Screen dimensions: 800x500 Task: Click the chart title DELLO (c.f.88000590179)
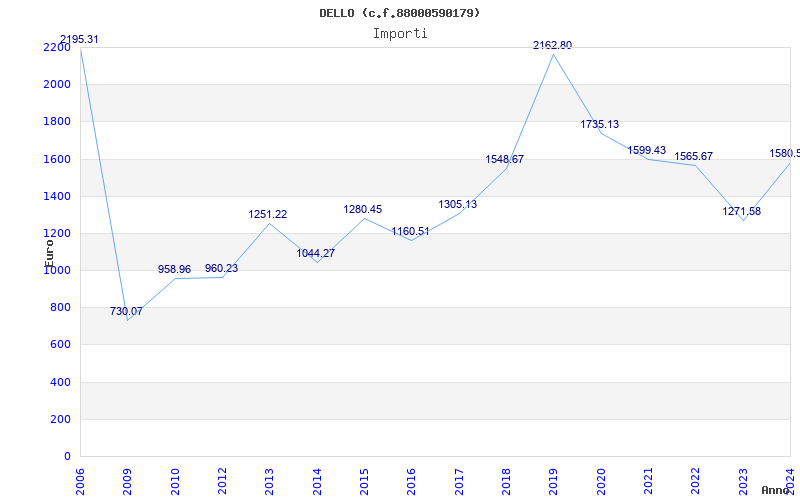(399, 13)
